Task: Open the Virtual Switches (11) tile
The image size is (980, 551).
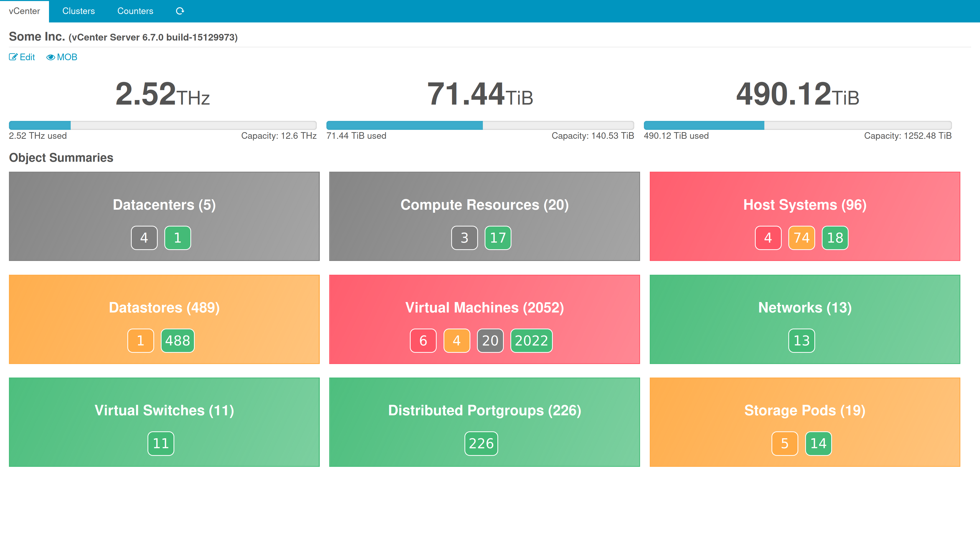Action: coord(164,411)
